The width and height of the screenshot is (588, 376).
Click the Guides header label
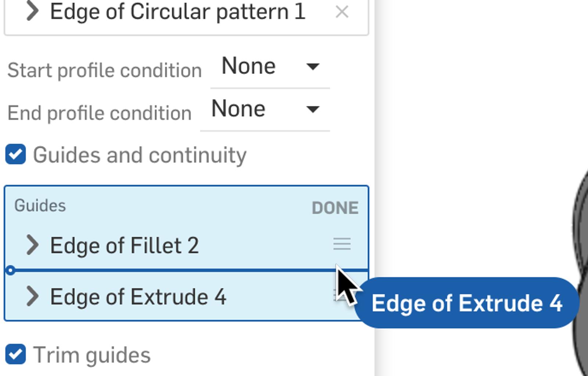[40, 205]
